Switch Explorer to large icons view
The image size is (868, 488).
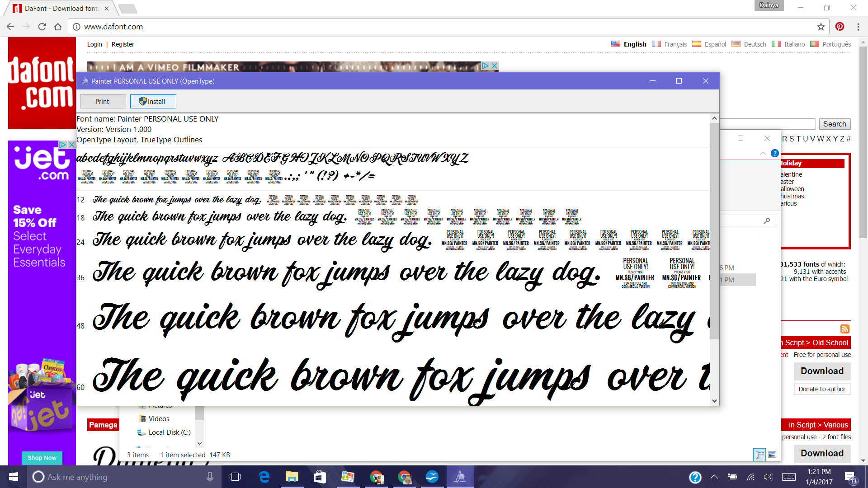click(772, 455)
